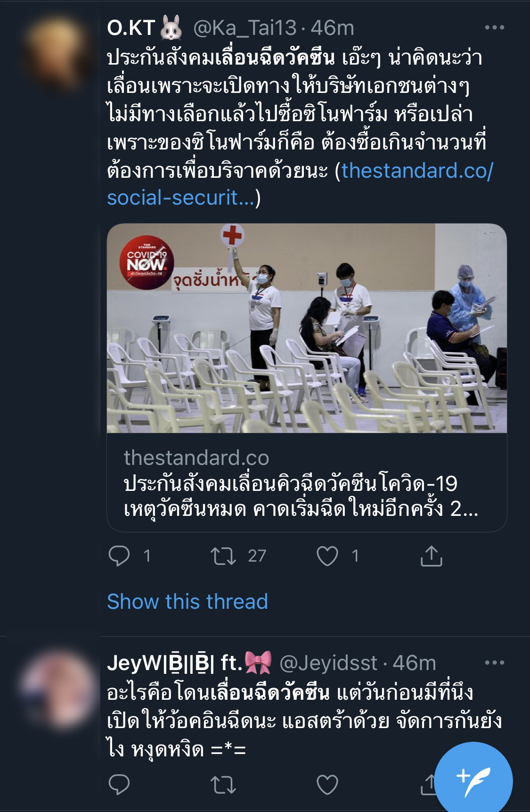Open more options for the Jeyidsst tweet
The image size is (530, 812).
(494, 663)
